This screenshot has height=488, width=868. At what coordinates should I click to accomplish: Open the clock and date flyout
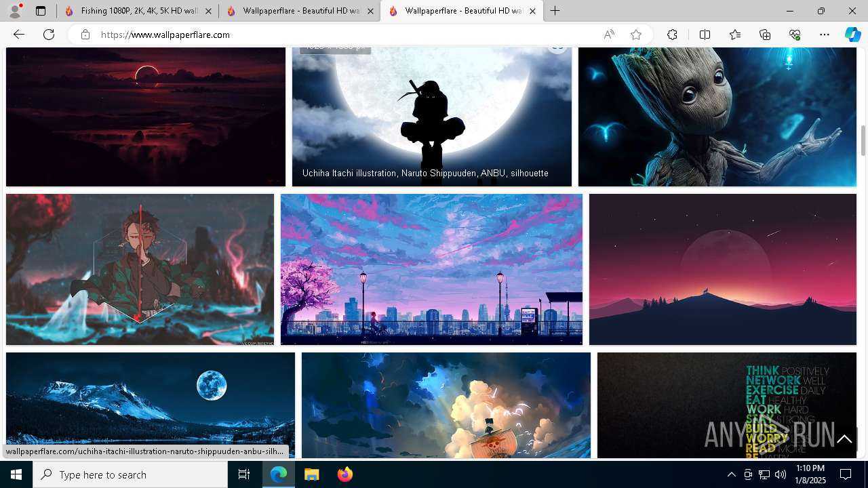[810, 474]
